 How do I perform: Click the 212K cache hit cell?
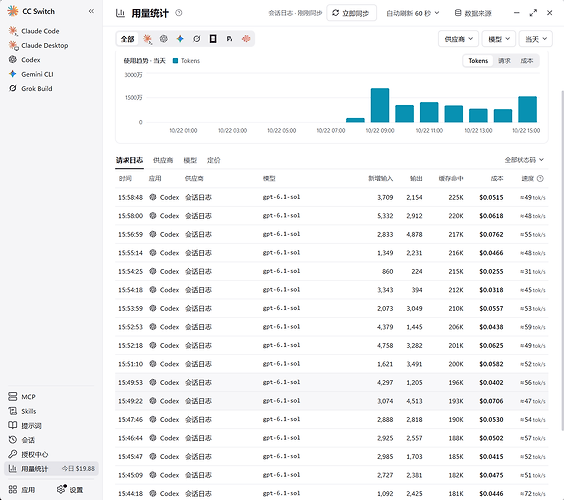pyautogui.click(x=456, y=290)
